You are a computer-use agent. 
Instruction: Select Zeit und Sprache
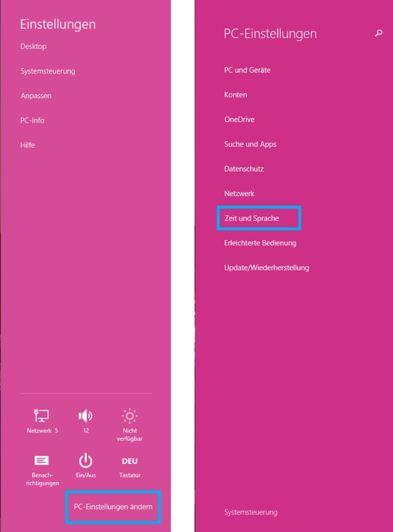pyautogui.click(x=251, y=218)
